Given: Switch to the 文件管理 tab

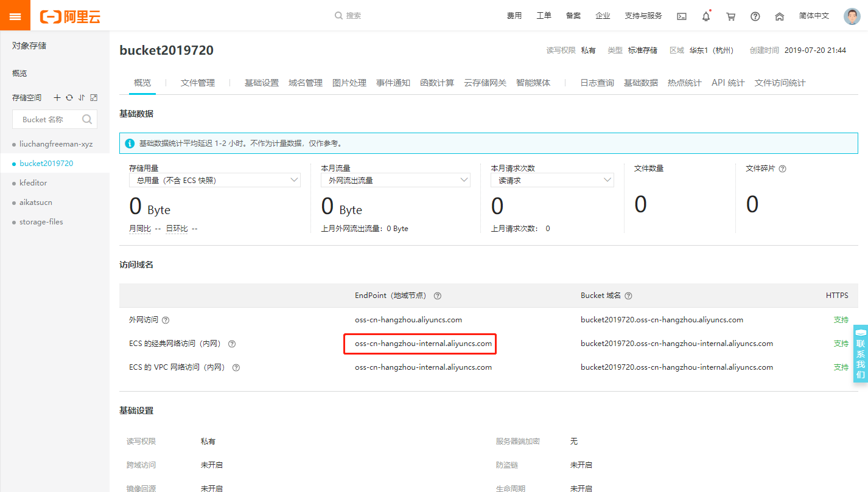Looking at the screenshot, I should point(198,82).
